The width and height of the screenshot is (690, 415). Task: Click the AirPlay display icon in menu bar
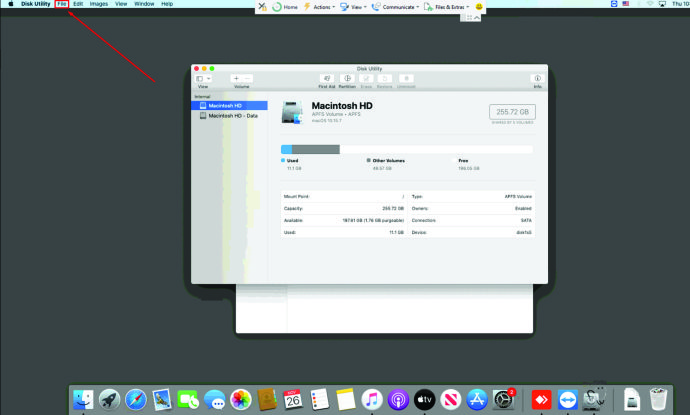(662, 4)
